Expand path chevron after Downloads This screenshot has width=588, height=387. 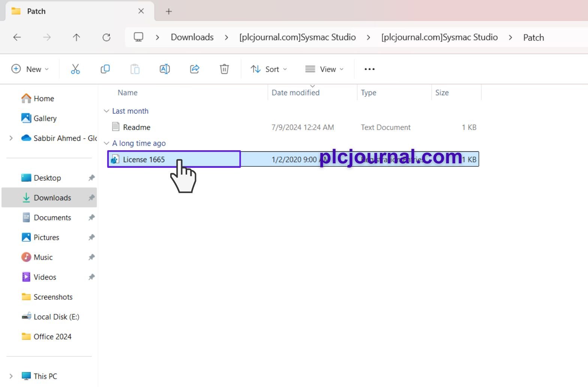click(x=226, y=37)
